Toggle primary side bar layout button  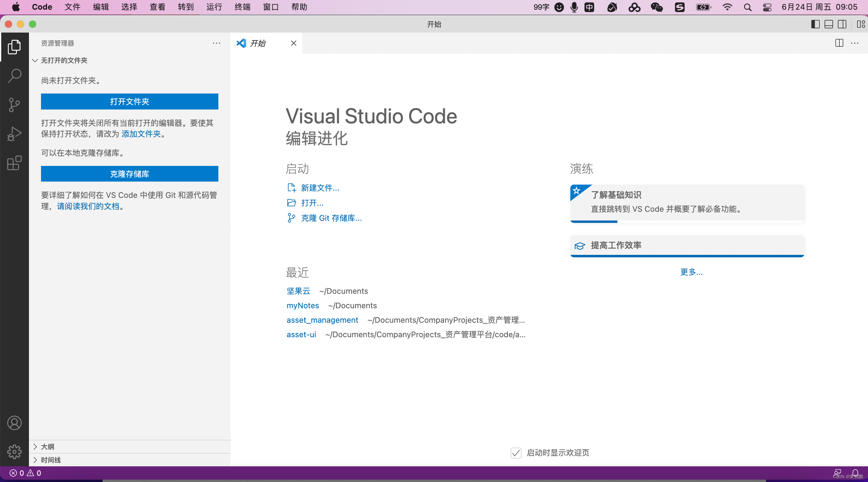(815, 24)
